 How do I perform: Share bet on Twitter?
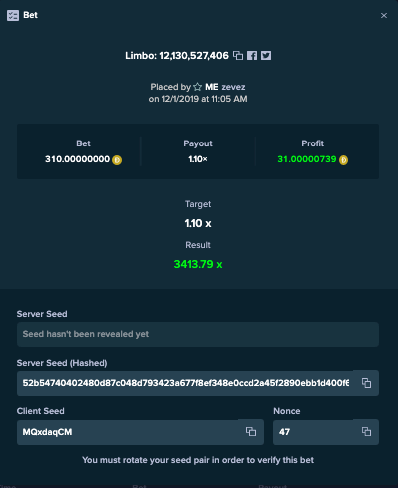click(266, 55)
